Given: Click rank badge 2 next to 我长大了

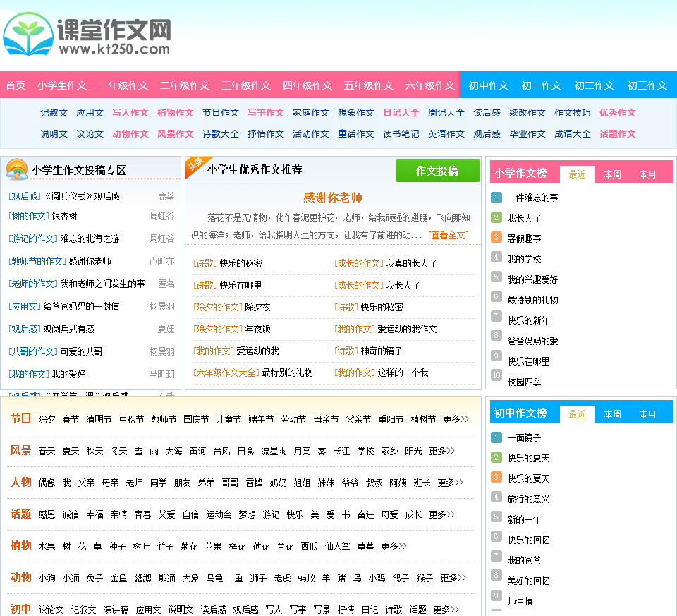Looking at the screenshot, I should tap(496, 218).
